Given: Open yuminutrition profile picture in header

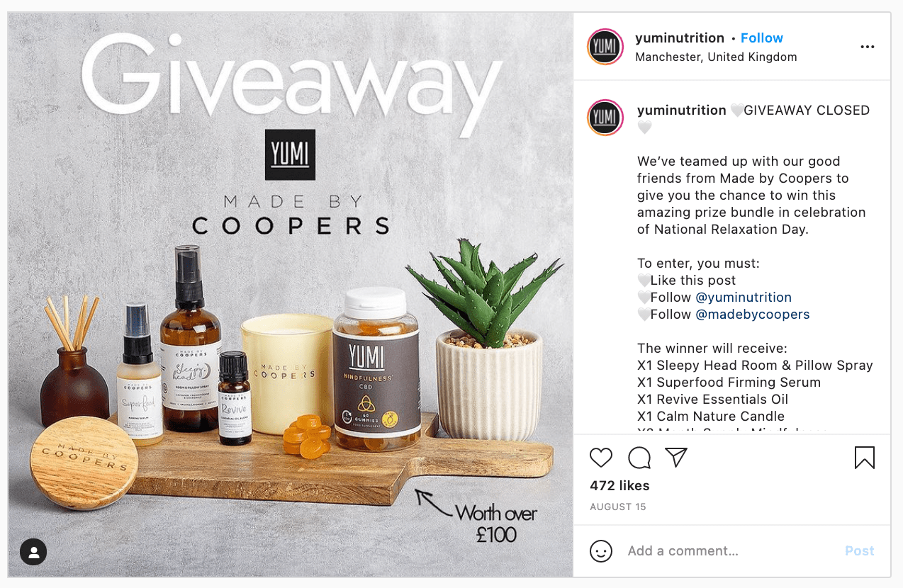Looking at the screenshot, I should (605, 47).
